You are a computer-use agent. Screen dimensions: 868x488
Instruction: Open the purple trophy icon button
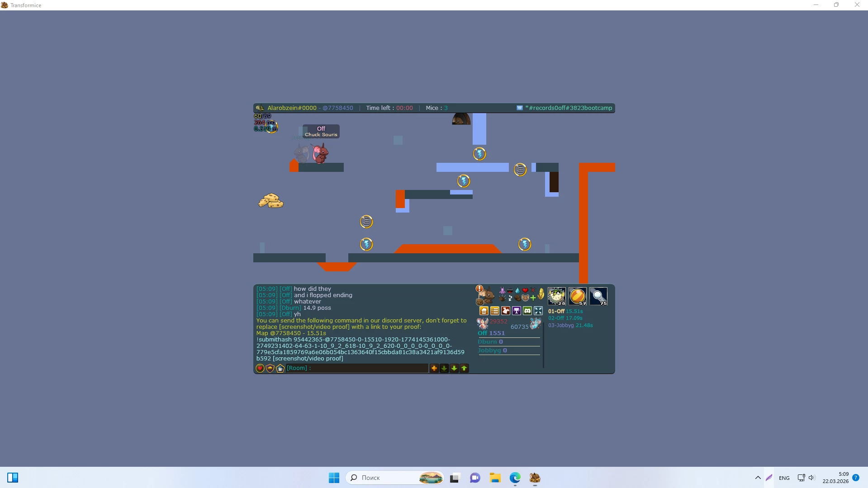[517, 311]
